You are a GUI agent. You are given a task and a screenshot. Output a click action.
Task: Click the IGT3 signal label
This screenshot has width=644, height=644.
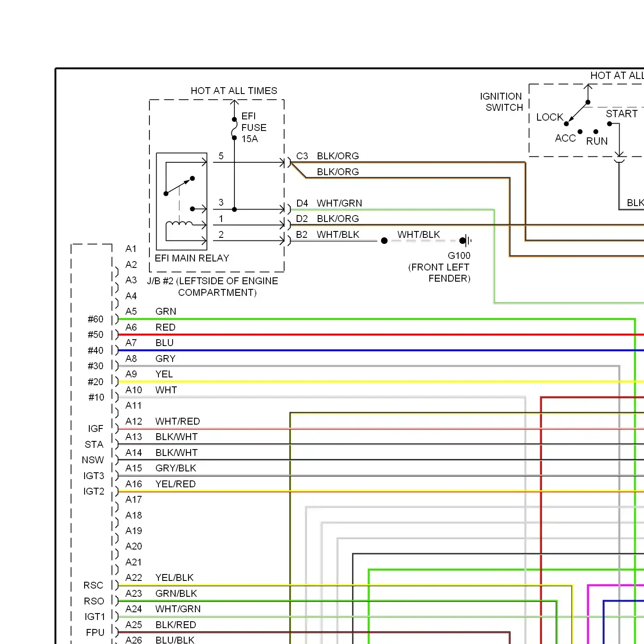(94, 476)
